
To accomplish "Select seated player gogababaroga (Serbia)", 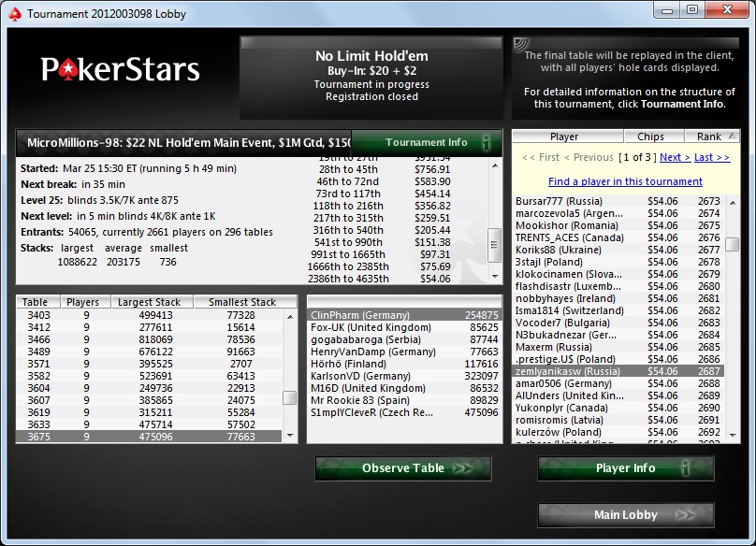I will pyautogui.click(x=404, y=339).
